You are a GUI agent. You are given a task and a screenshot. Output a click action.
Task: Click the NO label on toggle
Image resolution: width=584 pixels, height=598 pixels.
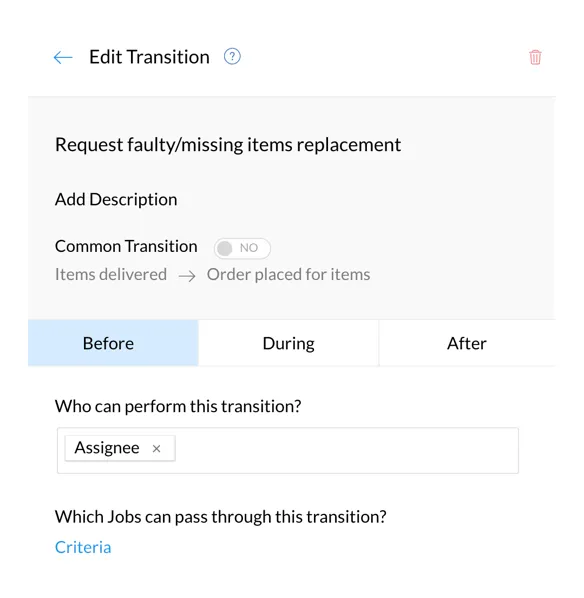tap(249, 248)
